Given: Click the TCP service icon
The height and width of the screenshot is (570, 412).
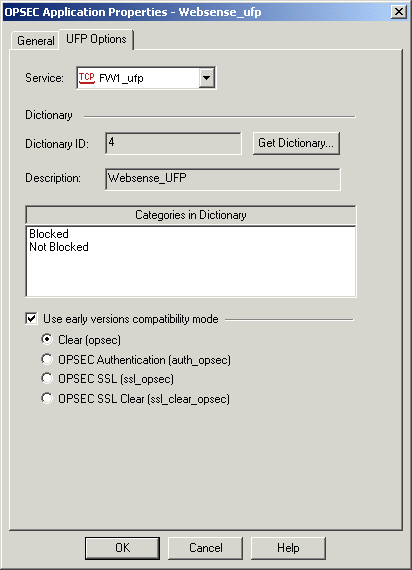Looking at the screenshot, I should click(87, 78).
